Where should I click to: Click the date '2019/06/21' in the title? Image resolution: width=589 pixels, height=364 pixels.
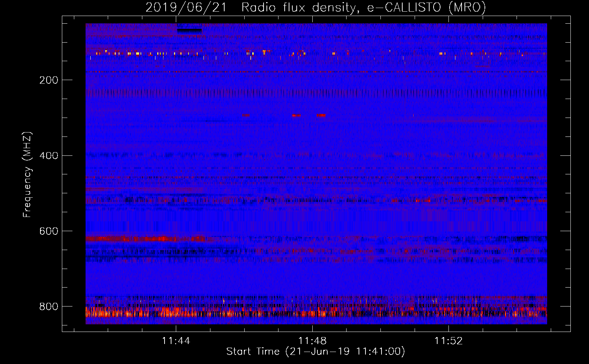coord(186,7)
